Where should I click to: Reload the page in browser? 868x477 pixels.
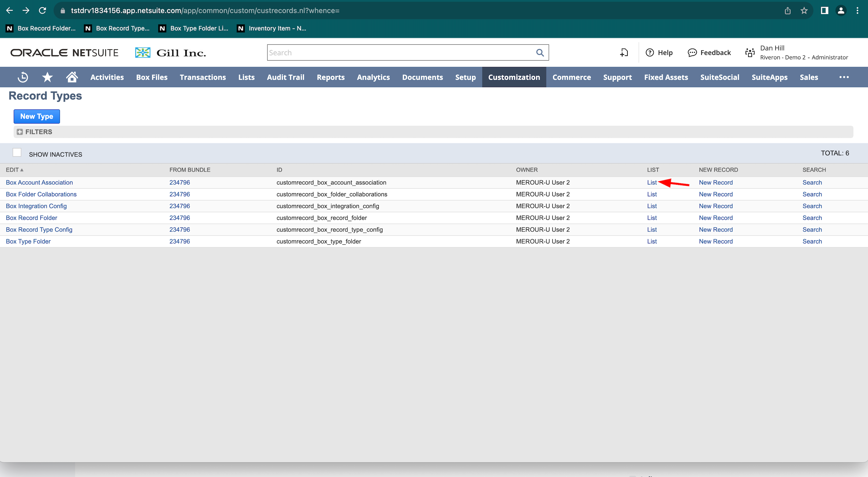coord(42,10)
